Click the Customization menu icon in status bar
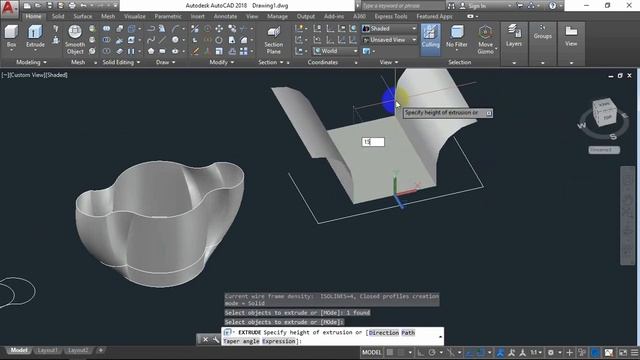Image resolution: width=640 pixels, height=360 pixels. (x=634, y=352)
